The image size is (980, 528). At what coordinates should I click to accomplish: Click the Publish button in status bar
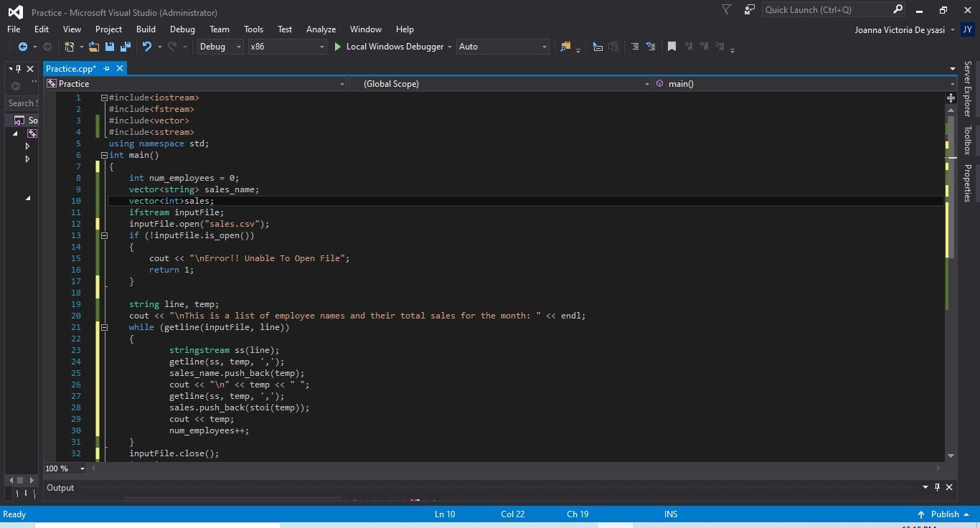(944, 514)
